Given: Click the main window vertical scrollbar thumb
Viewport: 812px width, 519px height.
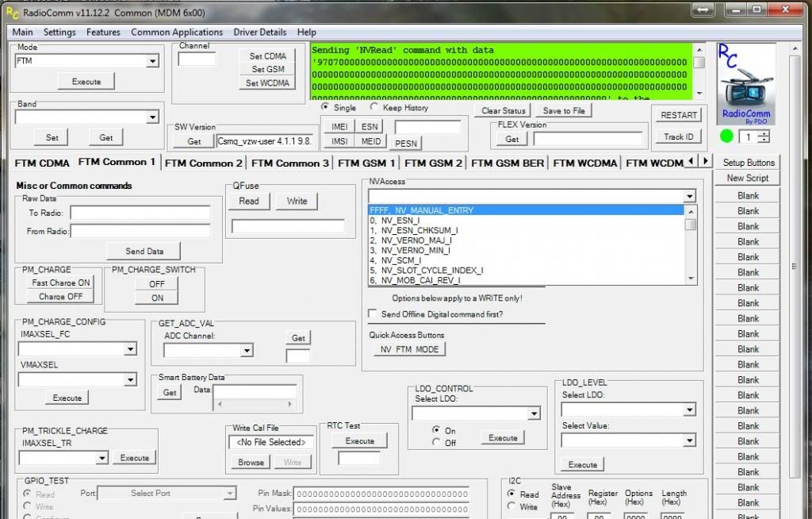Looking at the screenshot, I should click(x=794, y=267).
